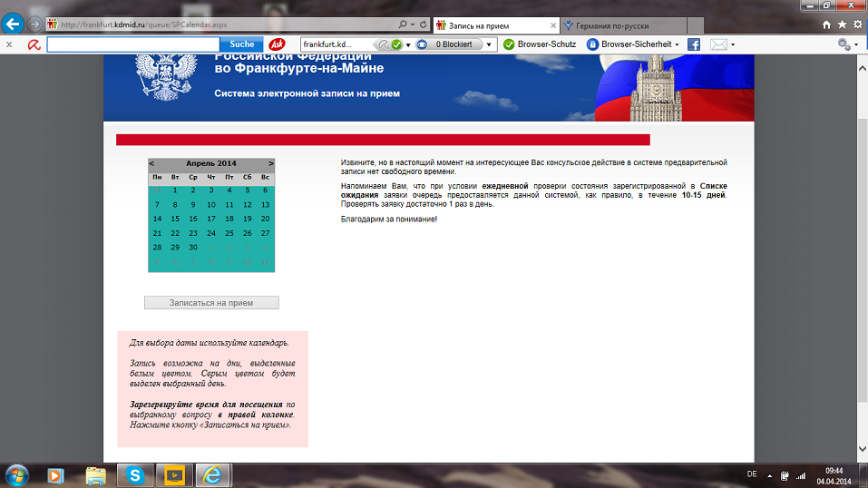Screen dimensions: 868x488
Task: Click the Facebook icon in the toolbar
Action: (x=693, y=44)
